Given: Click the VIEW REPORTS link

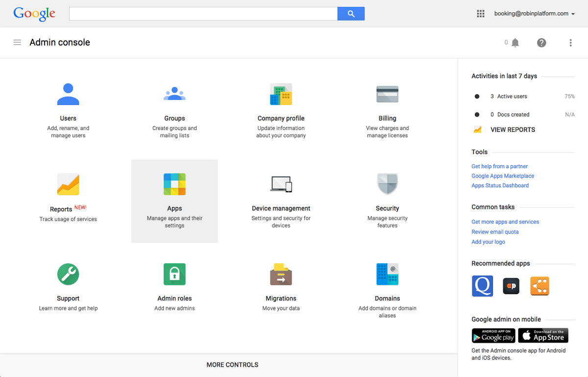Looking at the screenshot, I should point(513,130).
